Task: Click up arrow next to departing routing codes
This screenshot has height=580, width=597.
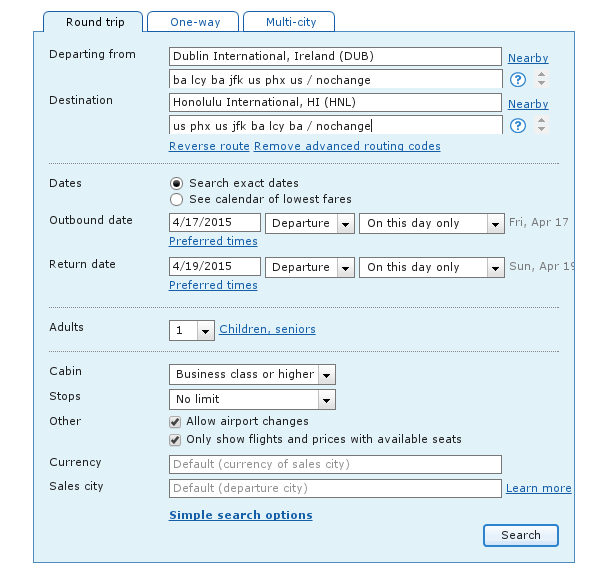Action: (541, 74)
